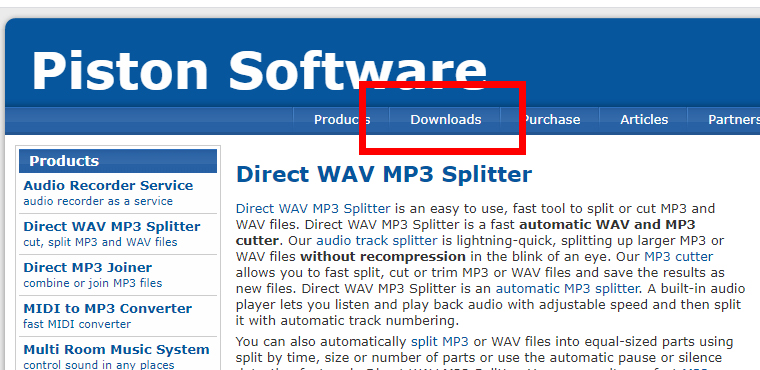The width and height of the screenshot is (760, 370).
Task: Go to the Purchase page
Action: 551,119
